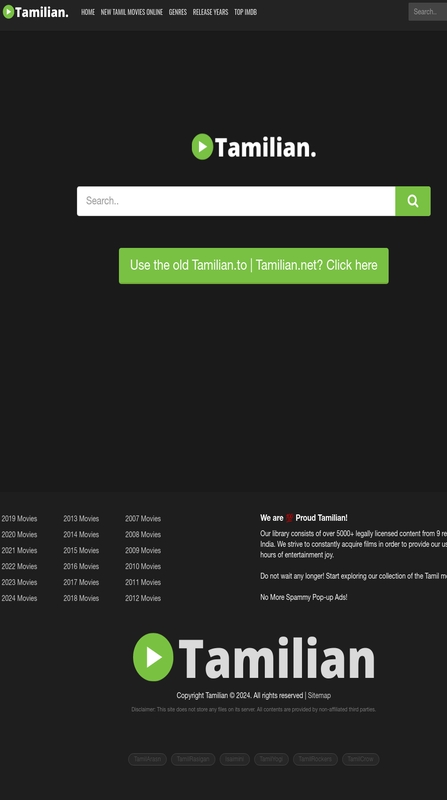Open 2018 Movies link

click(81, 598)
